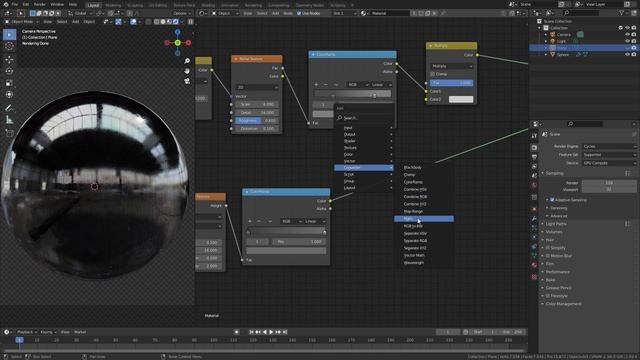640x360 pixels.
Task: Click the viewport zoom magnifier icon
Action: coord(187,61)
